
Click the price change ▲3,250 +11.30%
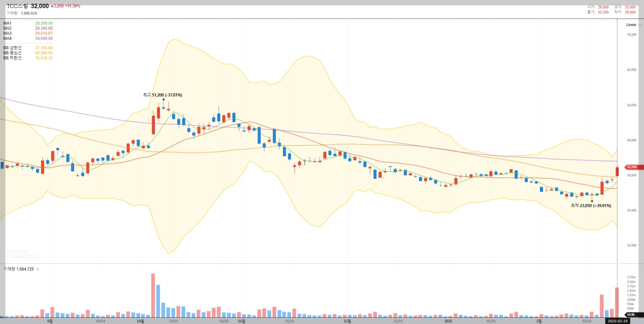coord(66,6)
